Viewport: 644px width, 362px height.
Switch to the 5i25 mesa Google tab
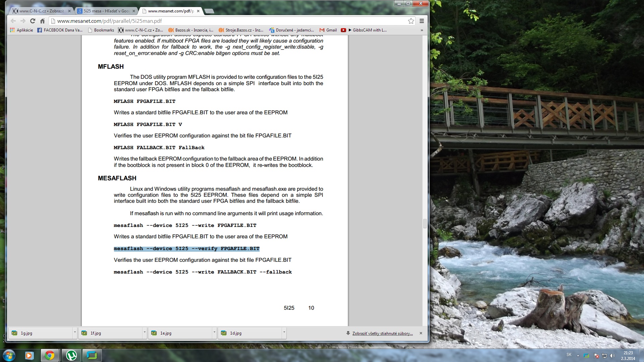coord(106,11)
